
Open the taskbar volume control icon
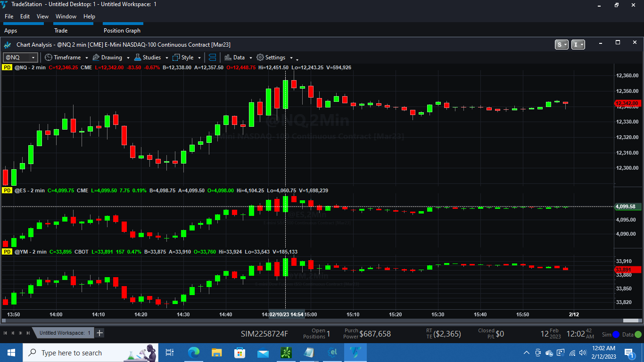[x=583, y=353]
